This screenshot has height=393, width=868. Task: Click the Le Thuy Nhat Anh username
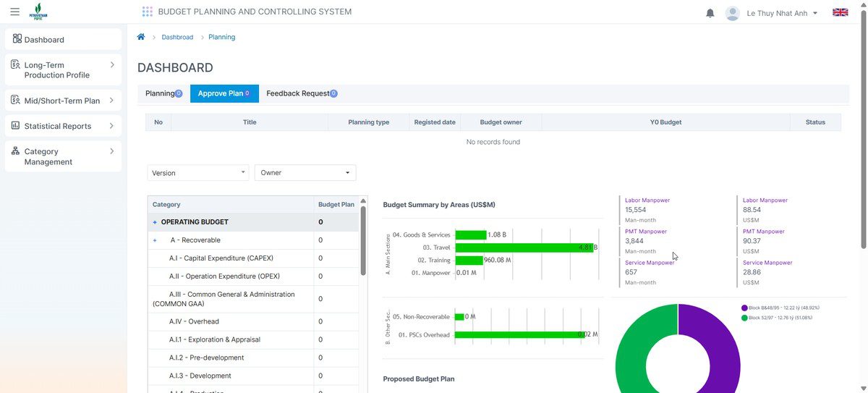777,13
